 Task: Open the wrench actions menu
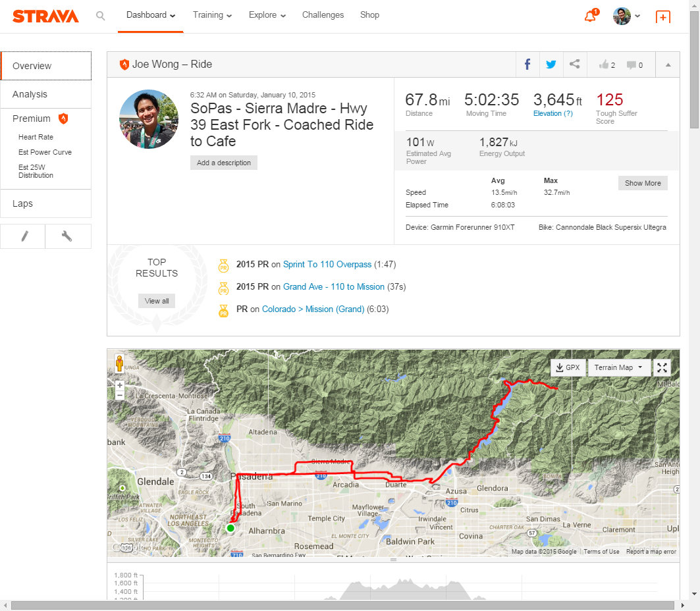click(x=67, y=236)
